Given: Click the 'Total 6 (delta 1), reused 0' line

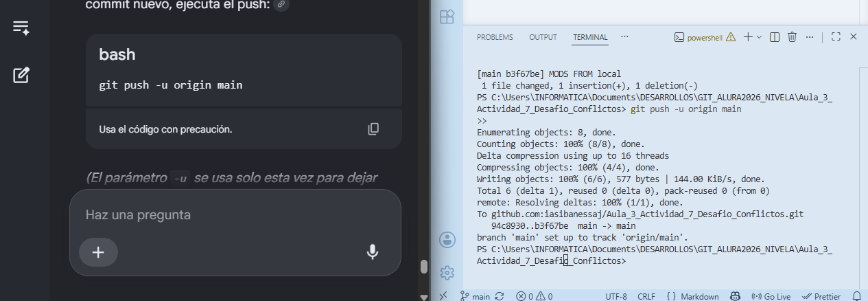Looking at the screenshot, I should [x=623, y=190].
